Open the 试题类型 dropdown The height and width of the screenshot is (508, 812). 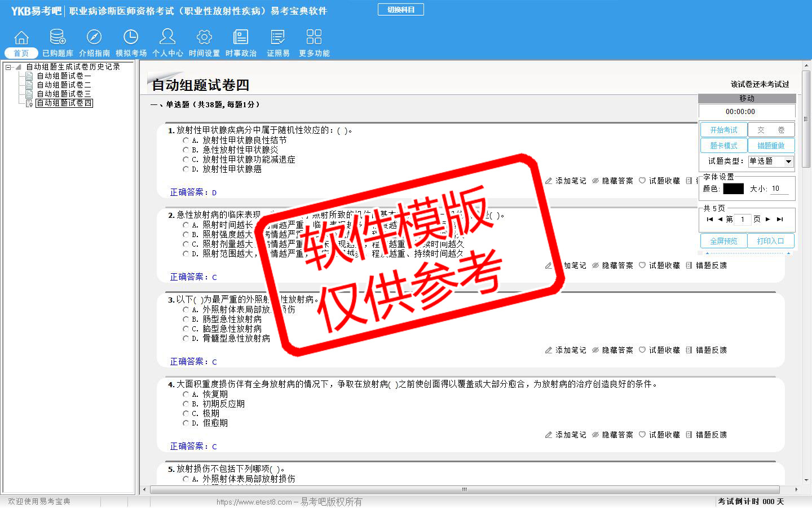click(x=788, y=161)
